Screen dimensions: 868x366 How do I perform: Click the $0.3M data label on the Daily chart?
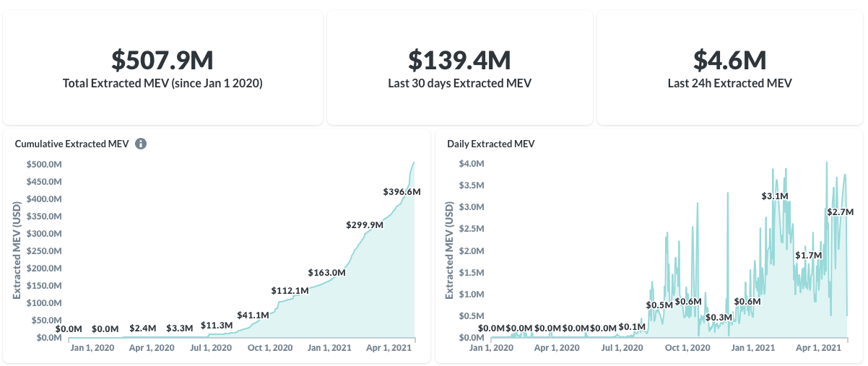(719, 318)
